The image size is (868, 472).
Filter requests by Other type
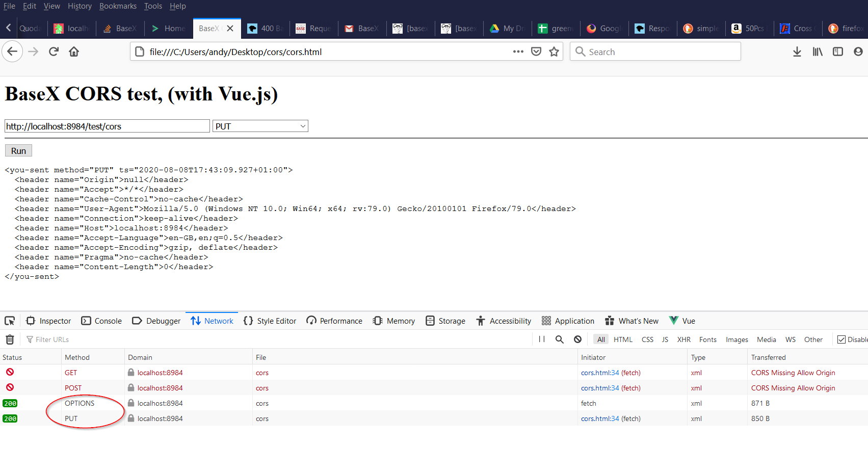click(x=813, y=339)
